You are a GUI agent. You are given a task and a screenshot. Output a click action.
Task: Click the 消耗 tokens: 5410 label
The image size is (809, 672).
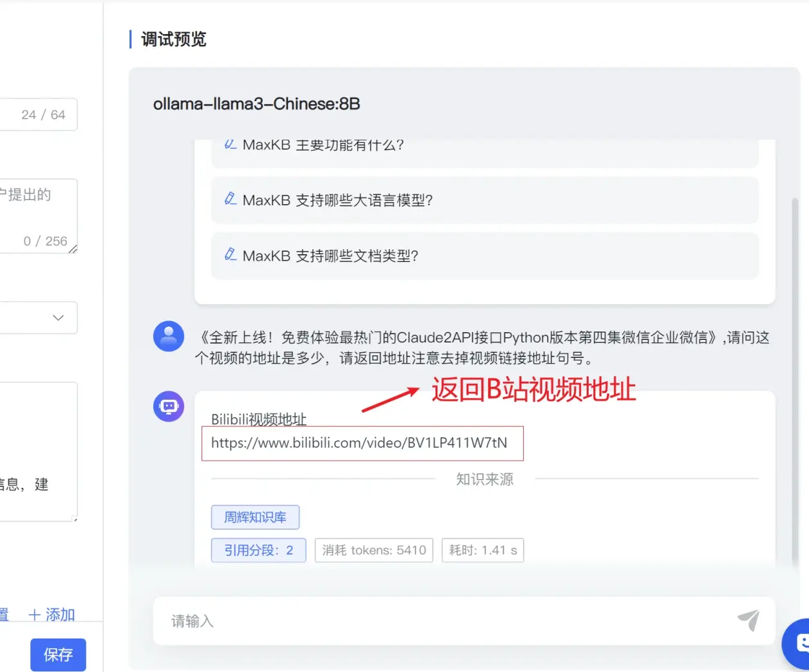(x=374, y=550)
